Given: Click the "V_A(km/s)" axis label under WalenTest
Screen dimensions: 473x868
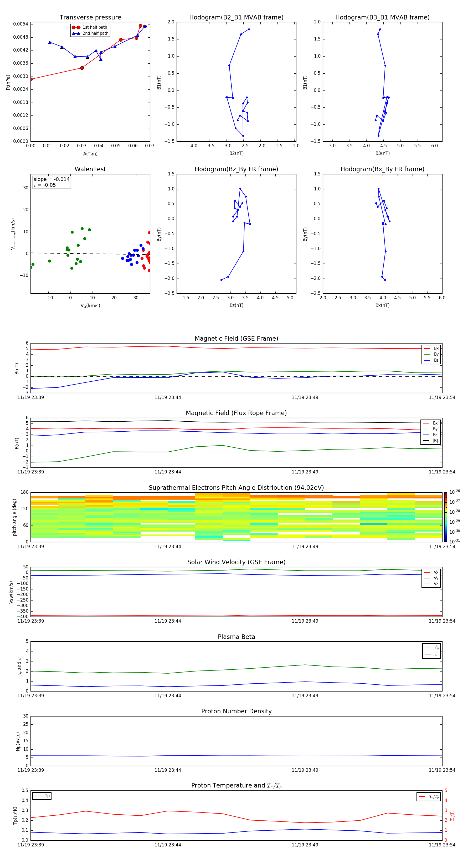Looking at the screenshot, I should (x=90, y=306).
